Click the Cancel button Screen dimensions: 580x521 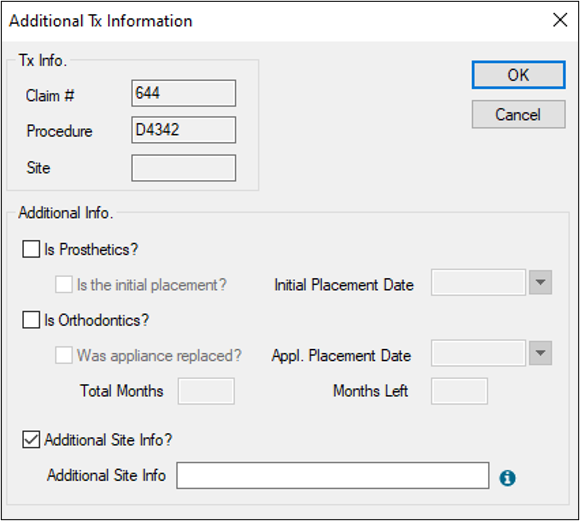[x=518, y=114]
